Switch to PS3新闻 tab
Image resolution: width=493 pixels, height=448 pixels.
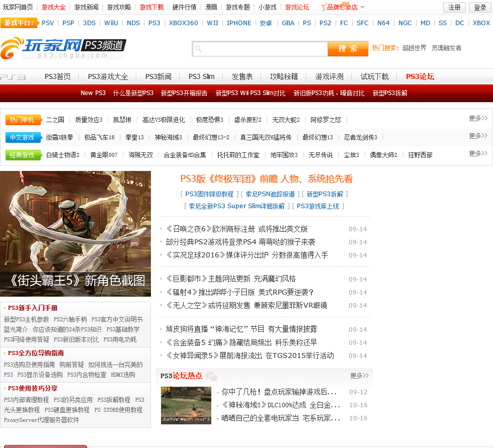[158, 76]
